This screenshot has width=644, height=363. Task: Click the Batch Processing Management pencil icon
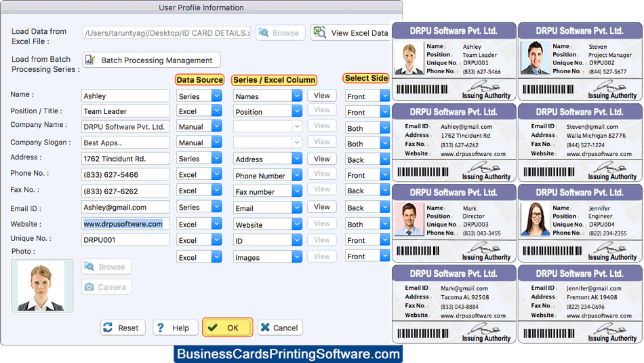pos(90,60)
